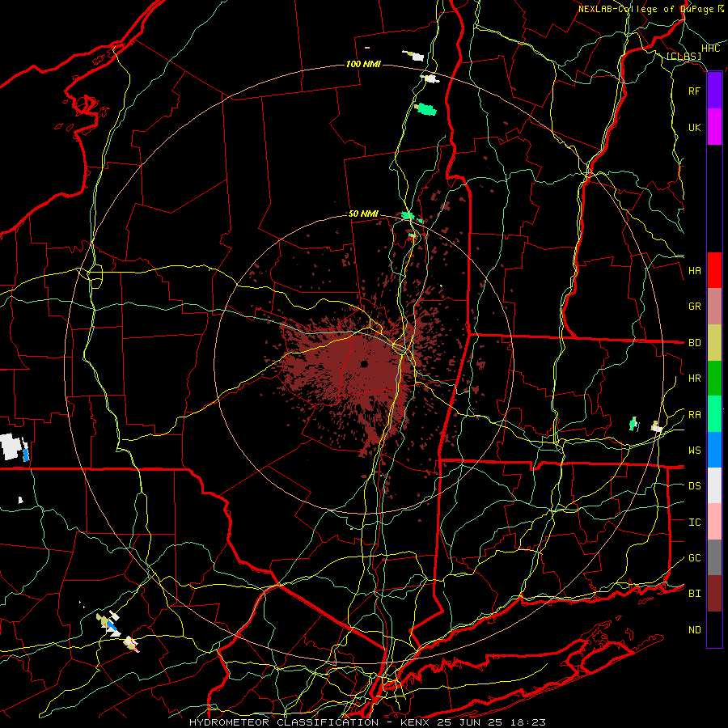Click the 18:23 timestamp text
The width and height of the screenshot is (728, 728).
(x=529, y=722)
